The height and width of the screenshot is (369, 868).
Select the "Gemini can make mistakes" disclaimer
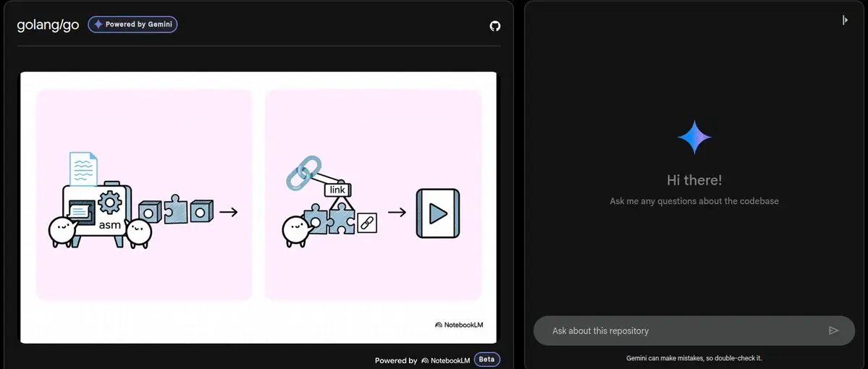click(694, 358)
